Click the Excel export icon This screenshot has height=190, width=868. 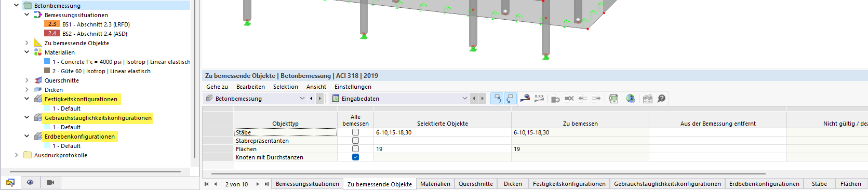click(613, 98)
